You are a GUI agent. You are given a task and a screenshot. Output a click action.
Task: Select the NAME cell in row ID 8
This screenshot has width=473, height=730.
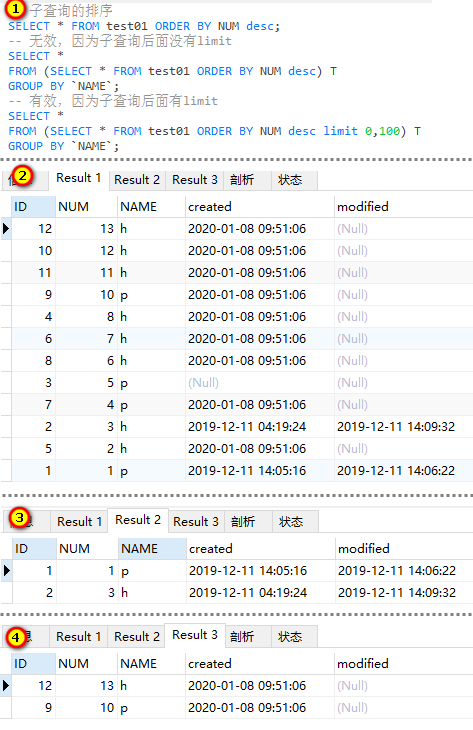click(x=151, y=361)
